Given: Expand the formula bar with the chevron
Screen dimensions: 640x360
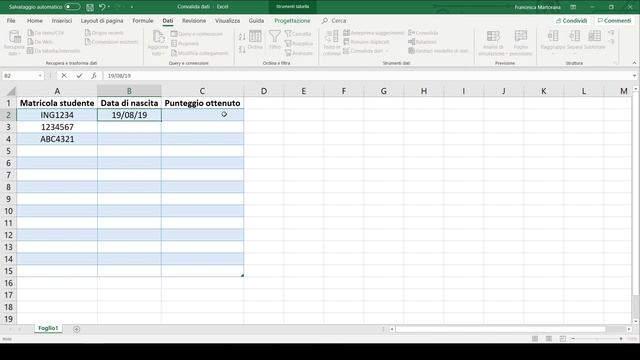Looking at the screenshot, I should pyautogui.click(x=634, y=76).
